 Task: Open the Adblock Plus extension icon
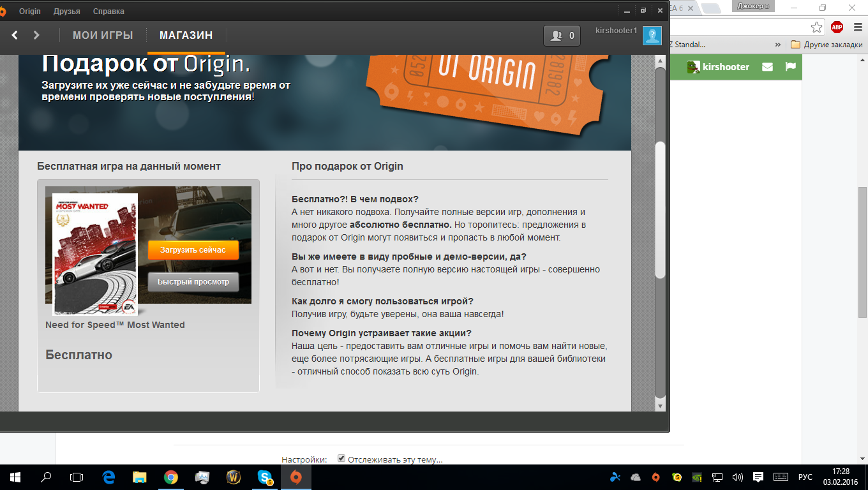(x=837, y=27)
